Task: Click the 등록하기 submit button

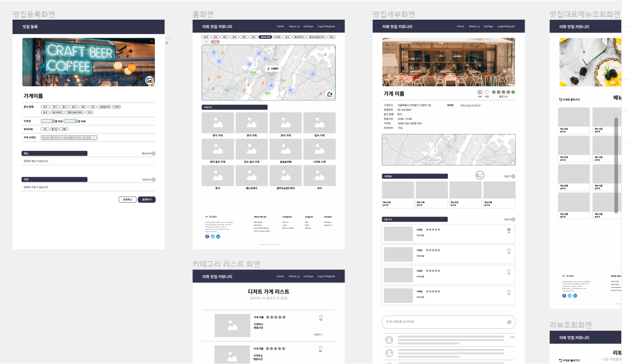Action: (146, 200)
